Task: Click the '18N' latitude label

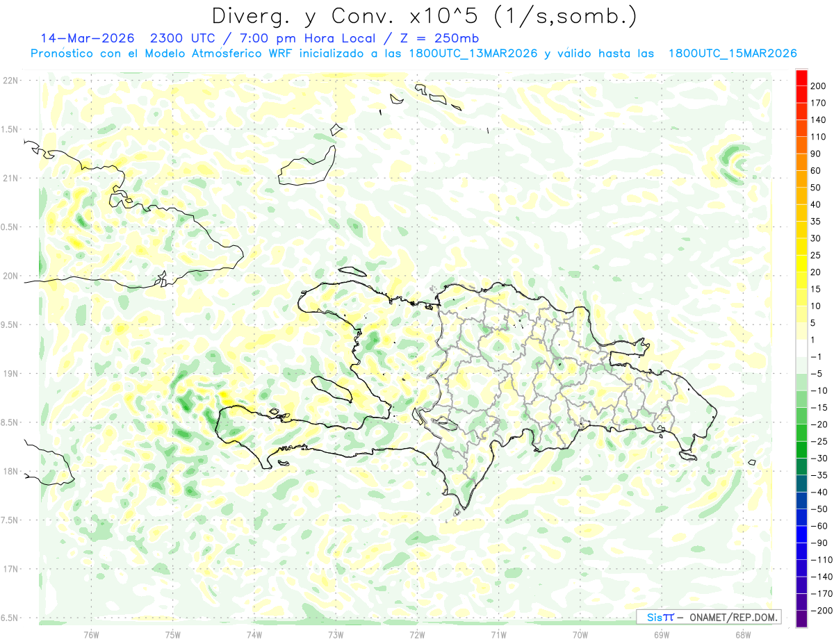Action: (11, 471)
